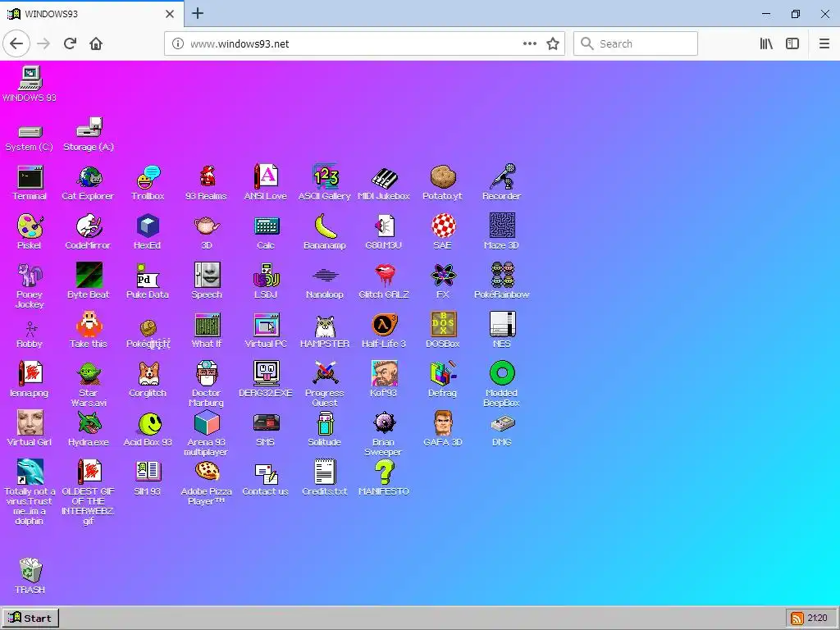Open Potato.yt potato icon

(x=443, y=177)
